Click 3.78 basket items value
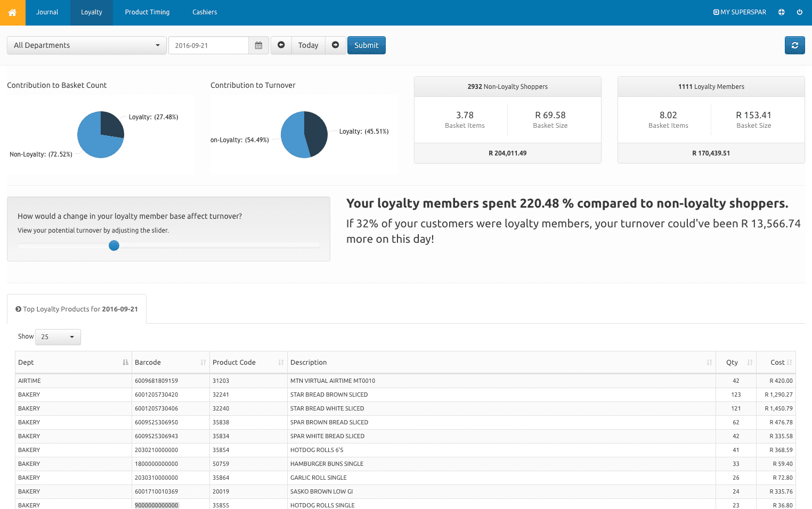Viewport: 812px width, 509px height. 465,115
